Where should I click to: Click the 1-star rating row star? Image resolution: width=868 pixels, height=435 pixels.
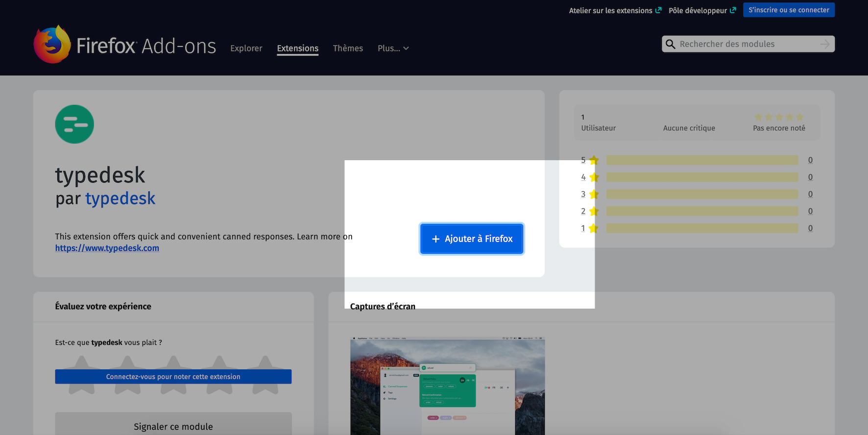pos(594,228)
